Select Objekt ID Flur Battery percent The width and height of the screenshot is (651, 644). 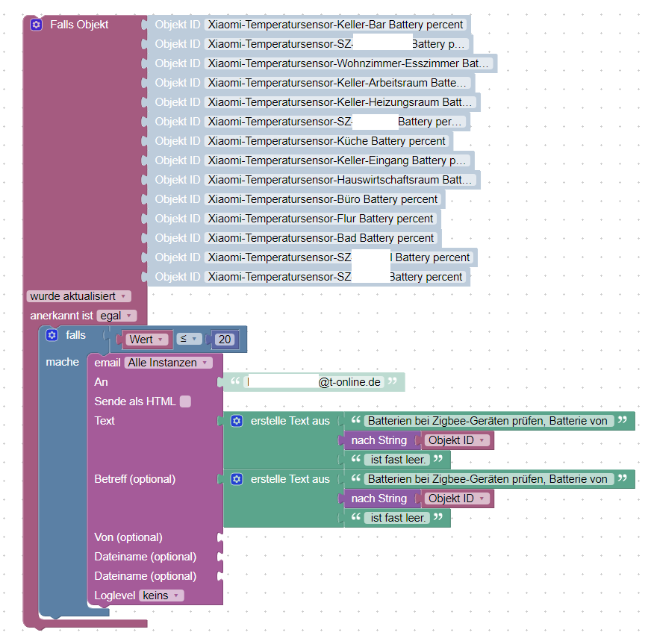[x=320, y=219]
